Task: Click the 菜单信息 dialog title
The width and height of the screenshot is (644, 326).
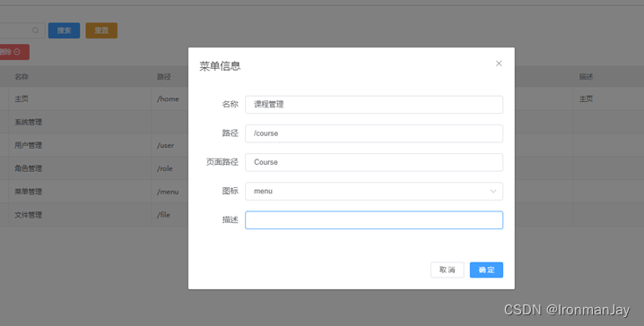Action: point(220,66)
